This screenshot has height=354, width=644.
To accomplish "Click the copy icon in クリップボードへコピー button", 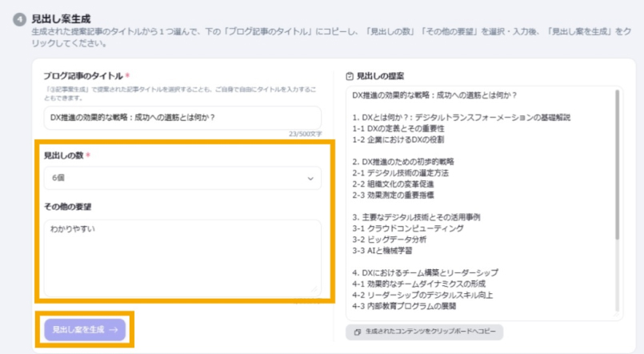I will (357, 332).
